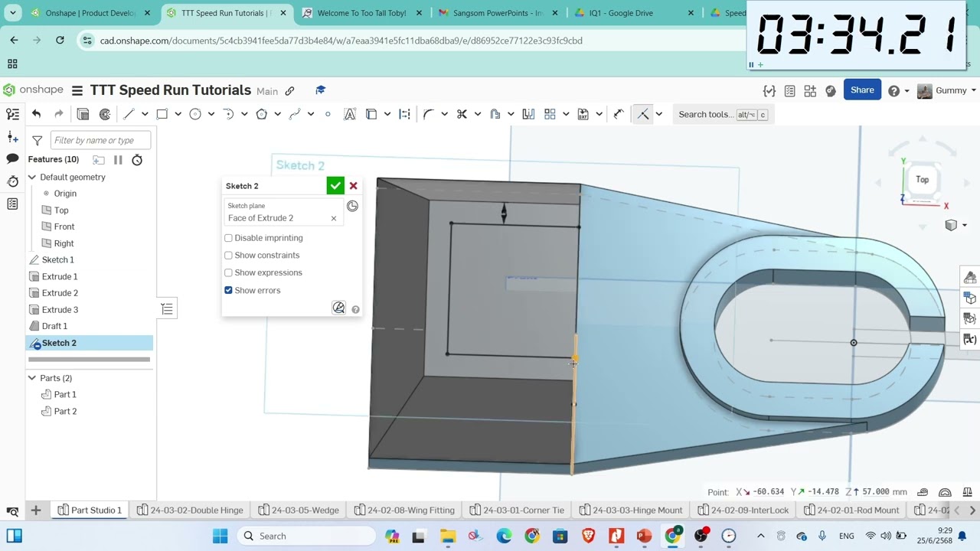
Task: Open the Help question mark icon
Action: pos(893,90)
